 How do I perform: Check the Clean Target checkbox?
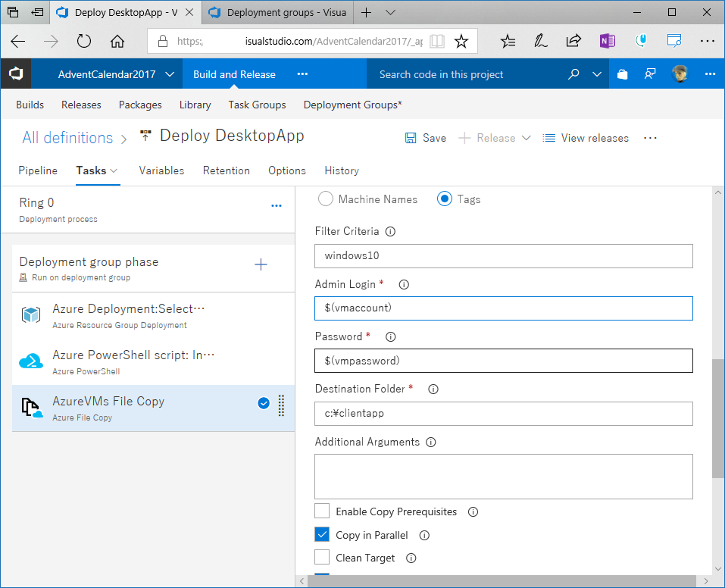pyautogui.click(x=322, y=557)
